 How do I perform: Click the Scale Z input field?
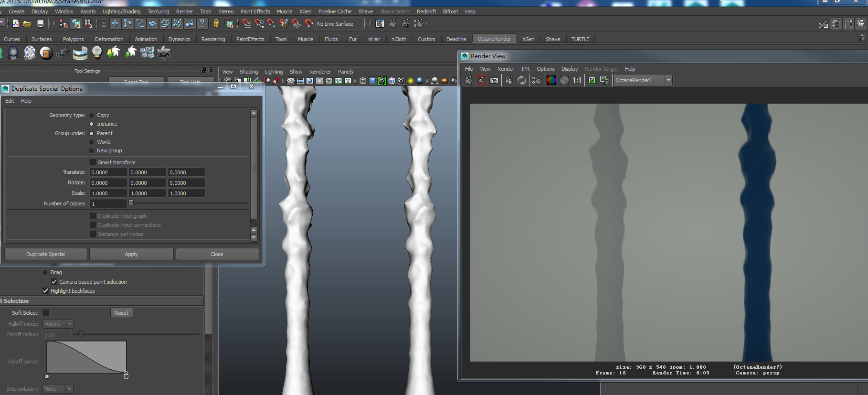[187, 193]
